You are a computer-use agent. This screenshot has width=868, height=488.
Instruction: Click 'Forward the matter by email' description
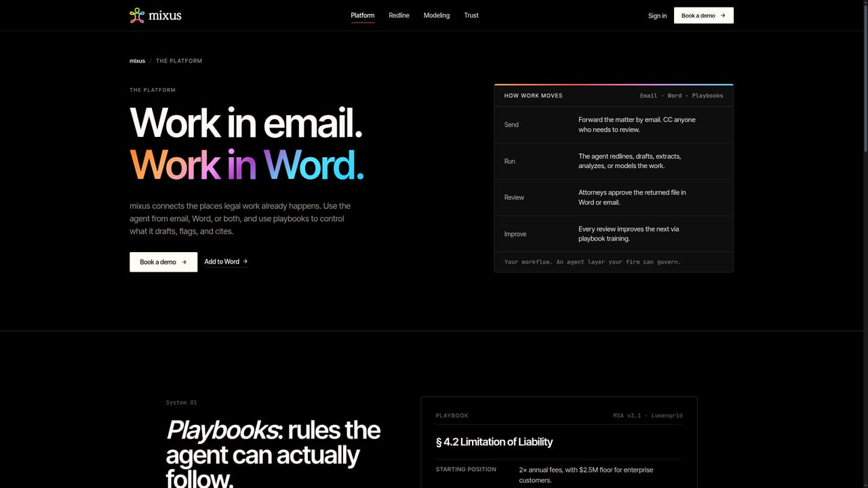coord(637,125)
